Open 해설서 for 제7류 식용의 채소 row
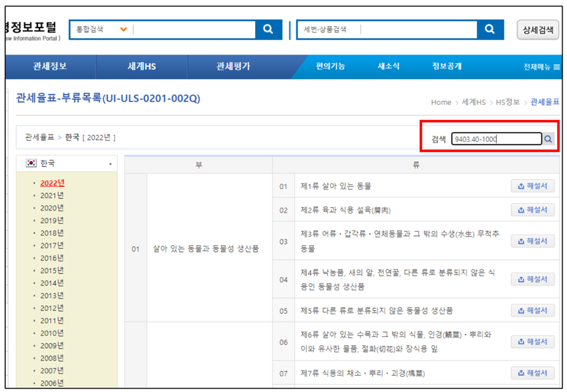Image resolution: width=567 pixels, height=392 pixels. tap(533, 373)
